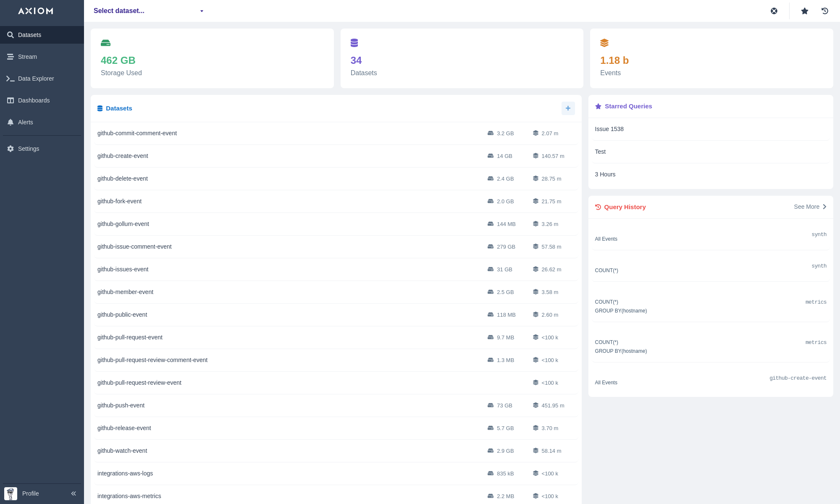
Task: Click the Axiom logo
Action: click(x=36, y=11)
